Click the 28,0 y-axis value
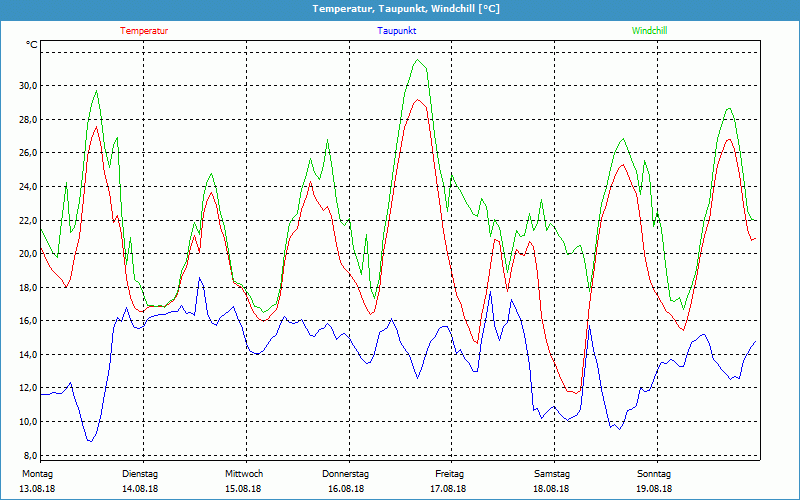The image size is (800, 500). (29, 119)
